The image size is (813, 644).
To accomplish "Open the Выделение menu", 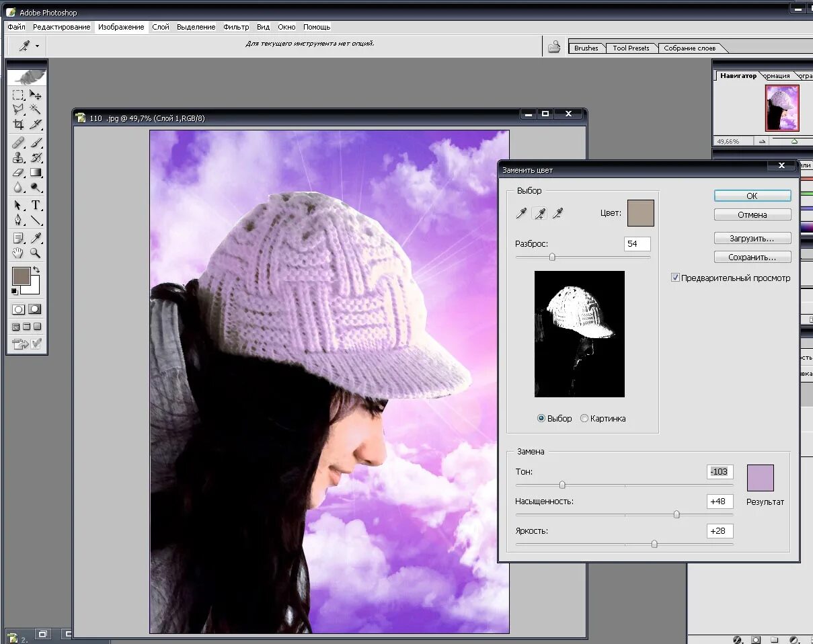I will tap(196, 27).
